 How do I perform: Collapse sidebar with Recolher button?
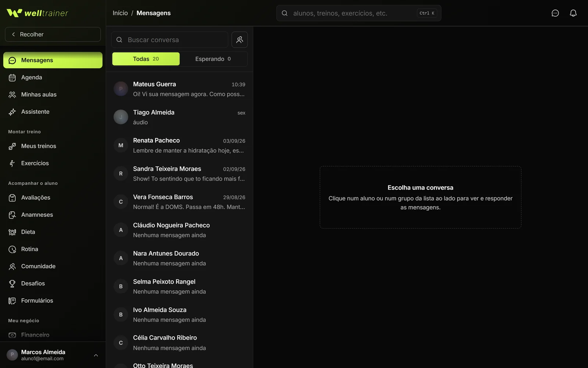tap(53, 34)
